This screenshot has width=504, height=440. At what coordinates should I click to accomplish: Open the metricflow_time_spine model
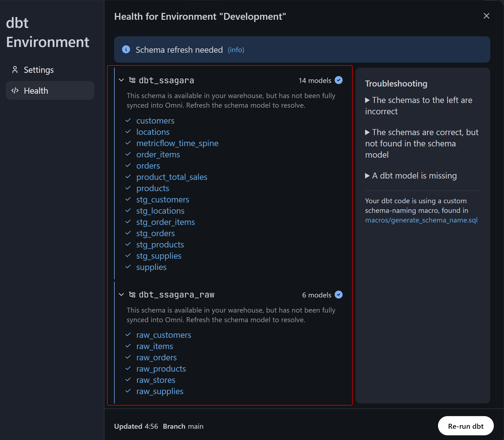(x=177, y=143)
